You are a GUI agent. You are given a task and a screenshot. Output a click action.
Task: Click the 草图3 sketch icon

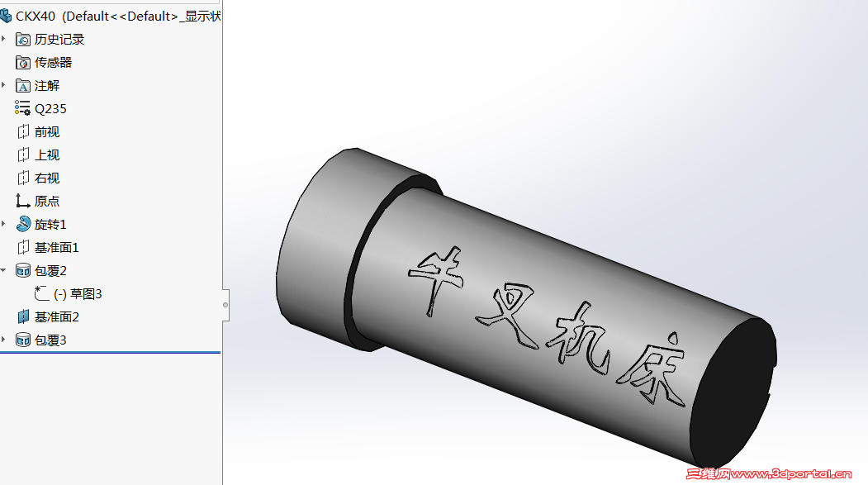[x=41, y=293]
